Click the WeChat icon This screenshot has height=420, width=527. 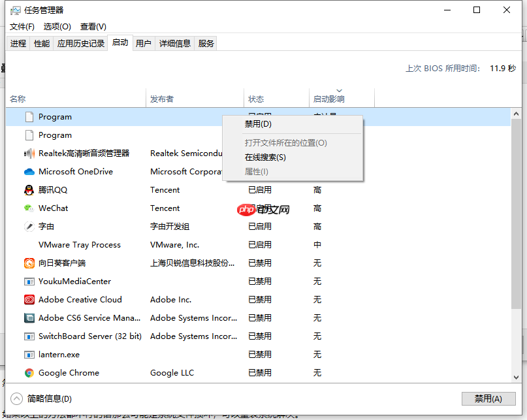(x=29, y=208)
